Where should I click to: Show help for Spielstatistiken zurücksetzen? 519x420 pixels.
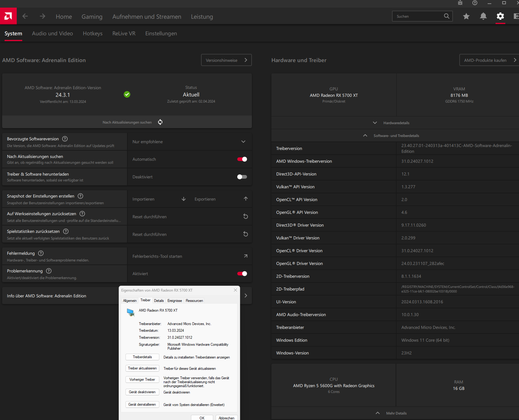(x=66, y=231)
